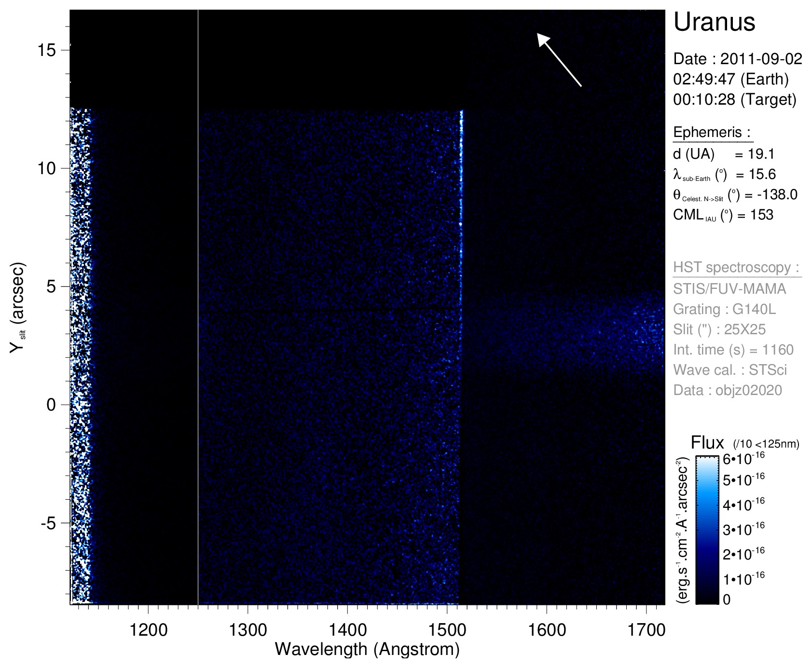Click the Uranus title text
Screen dimensions: 812x668
(x=714, y=22)
